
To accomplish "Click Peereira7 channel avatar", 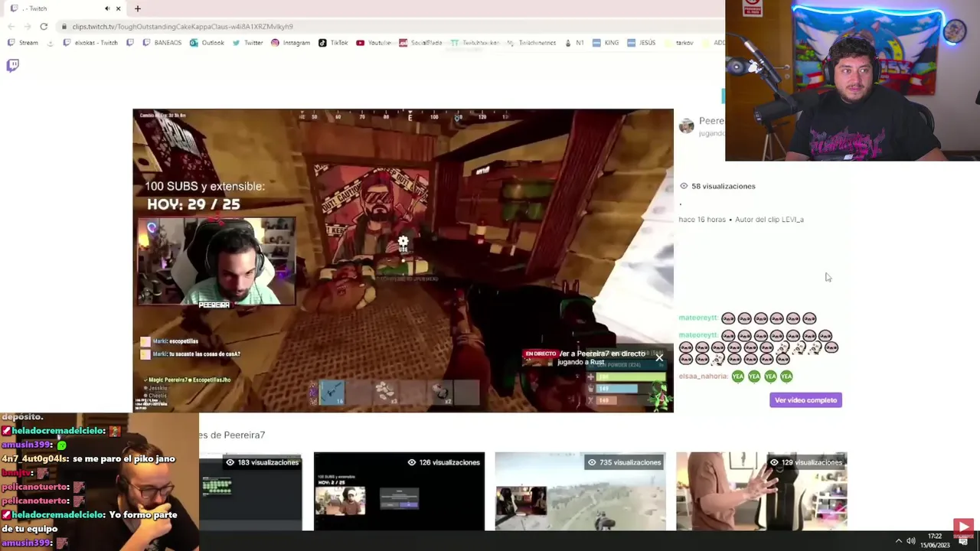I will 687,126.
